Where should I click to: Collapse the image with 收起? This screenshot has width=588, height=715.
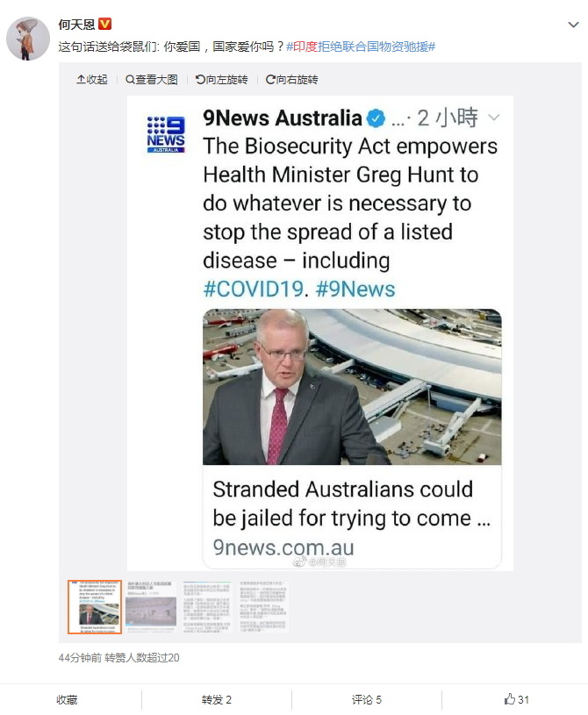pos(91,80)
